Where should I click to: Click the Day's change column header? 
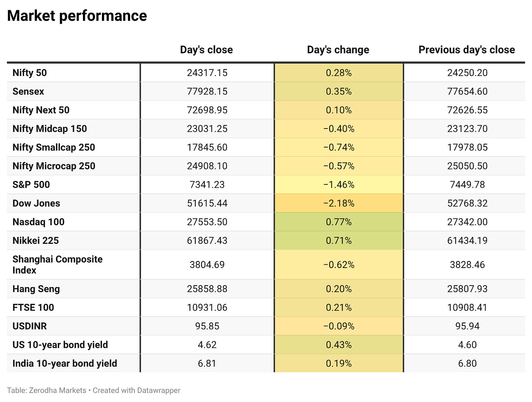338,50
